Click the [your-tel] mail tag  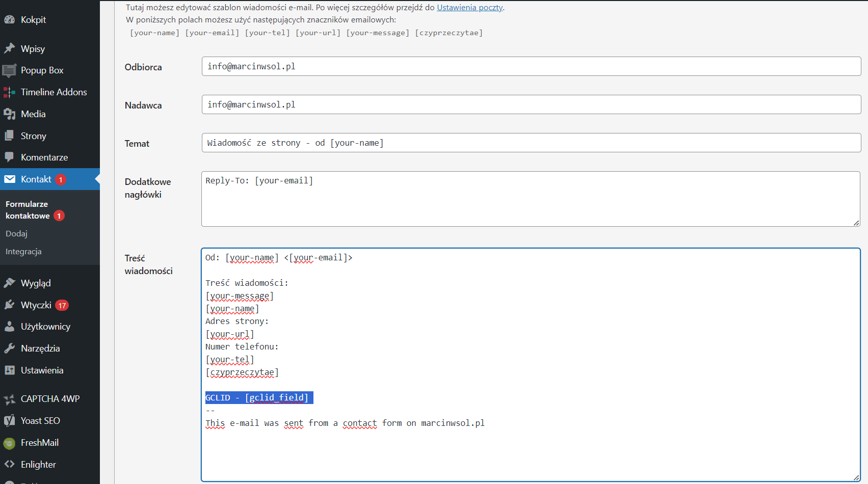click(267, 33)
